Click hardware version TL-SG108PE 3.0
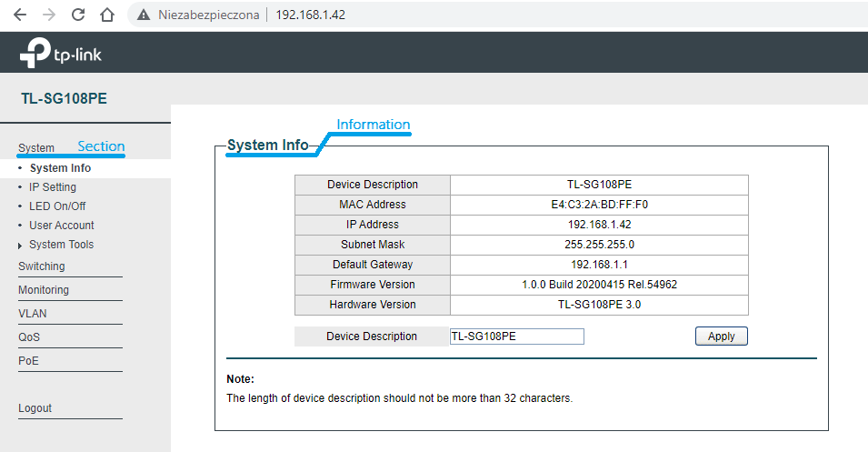Screen dimensions: 868x452 pos(600,304)
